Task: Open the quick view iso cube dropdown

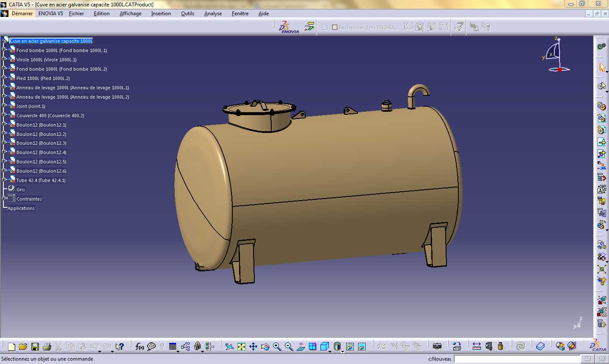Action: tap(331, 351)
